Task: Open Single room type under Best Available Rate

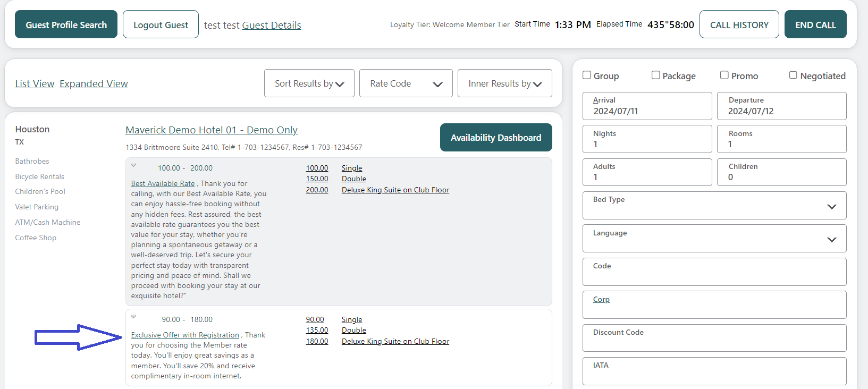Action: coord(352,168)
